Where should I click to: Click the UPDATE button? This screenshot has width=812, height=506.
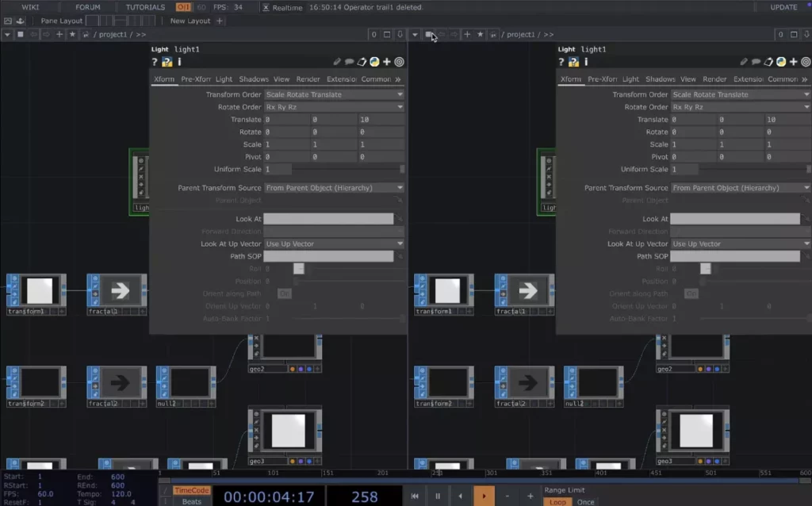pos(783,7)
